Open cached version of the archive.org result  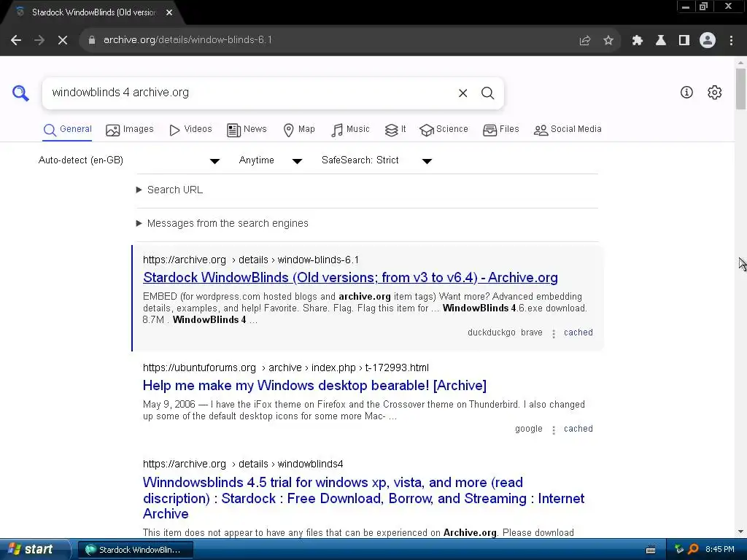coord(578,332)
